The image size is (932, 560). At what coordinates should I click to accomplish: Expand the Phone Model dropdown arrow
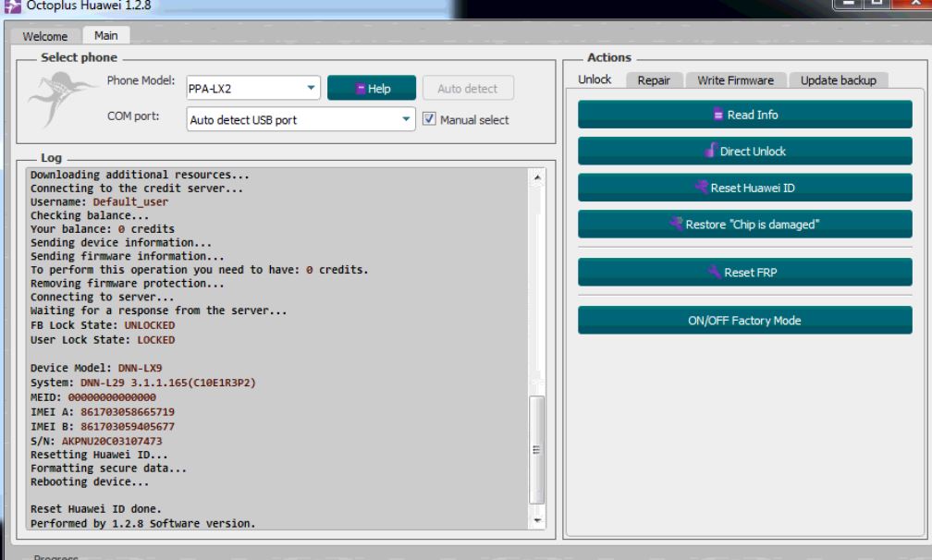click(x=311, y=88)
